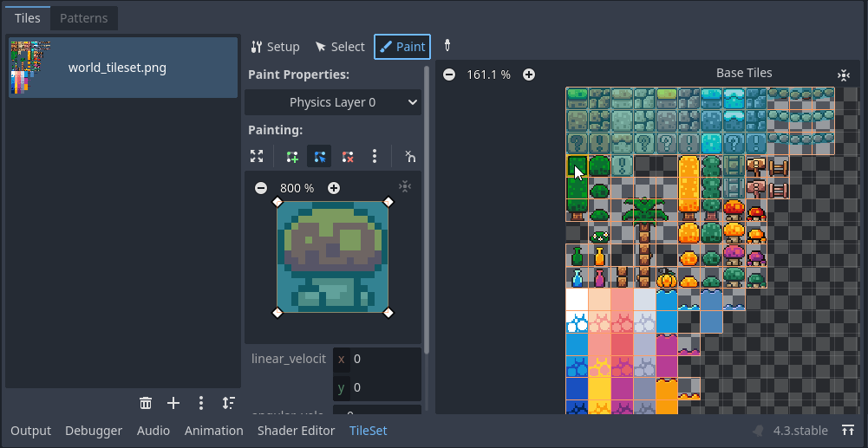Click the tile picker eyedropper icon
This screenshot has height=448, width=868.
(447, 46)
